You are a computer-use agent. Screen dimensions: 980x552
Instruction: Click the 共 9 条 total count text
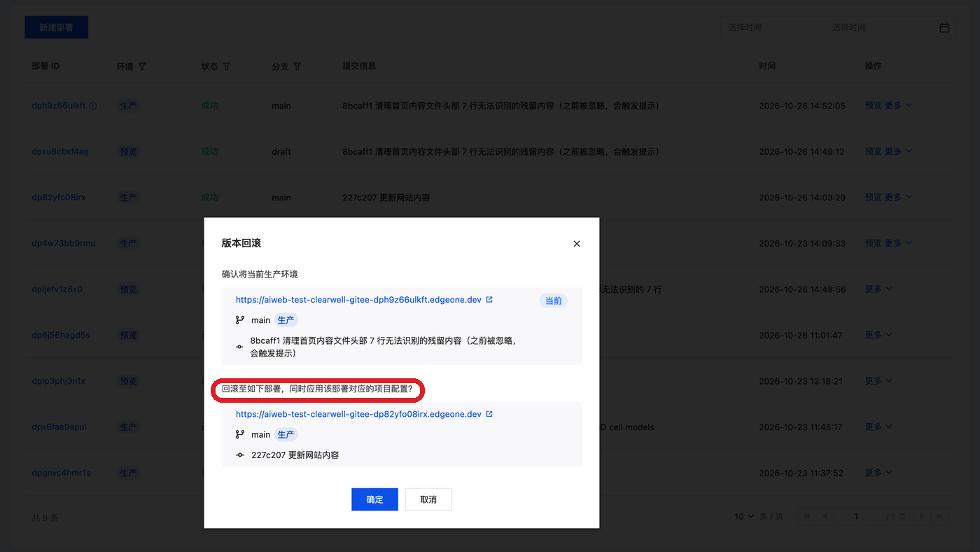tap(45, 518)
